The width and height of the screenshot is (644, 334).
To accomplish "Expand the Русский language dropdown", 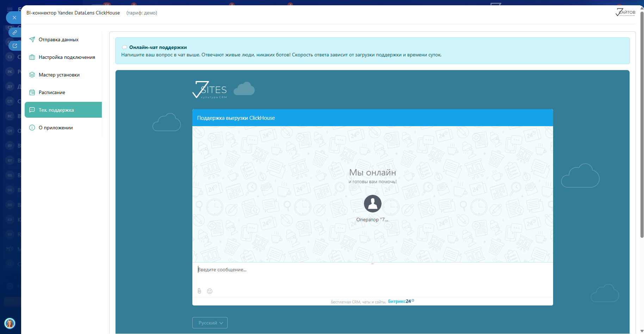I will pyautogui.click(x=210, y=323).
